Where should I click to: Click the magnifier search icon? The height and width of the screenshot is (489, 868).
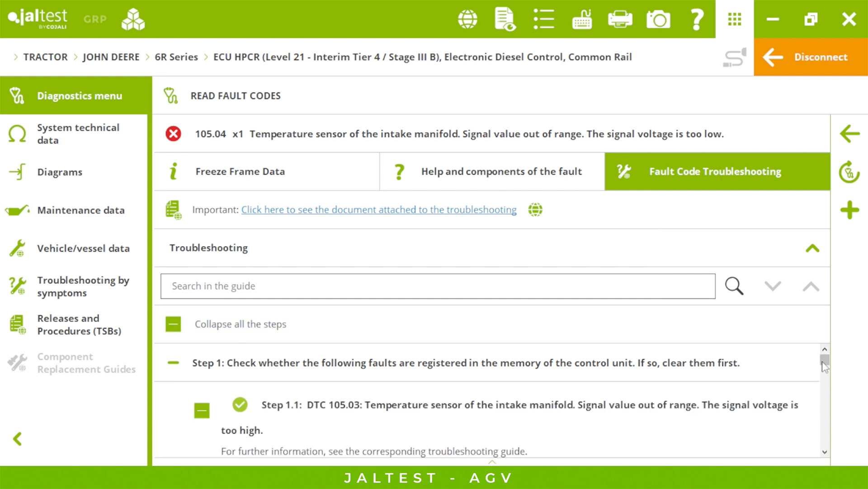[x=734, y=286]
